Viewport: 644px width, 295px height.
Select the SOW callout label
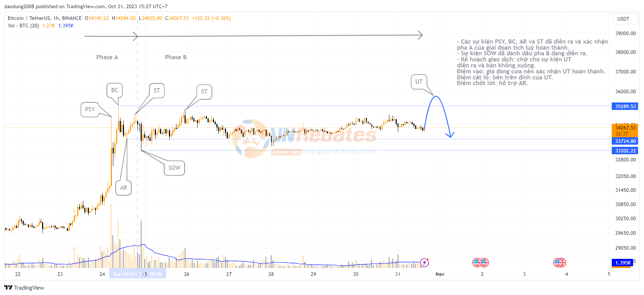(174, 168)
